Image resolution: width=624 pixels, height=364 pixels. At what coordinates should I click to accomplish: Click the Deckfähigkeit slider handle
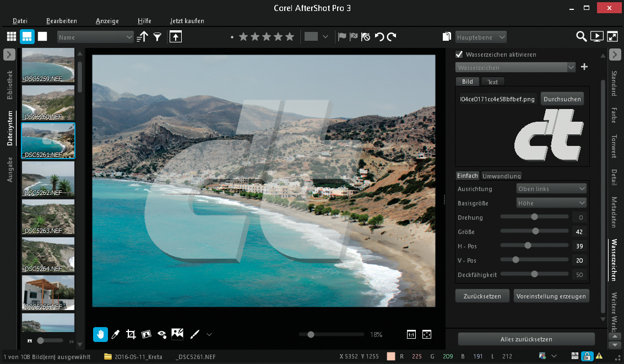(534, 274)
